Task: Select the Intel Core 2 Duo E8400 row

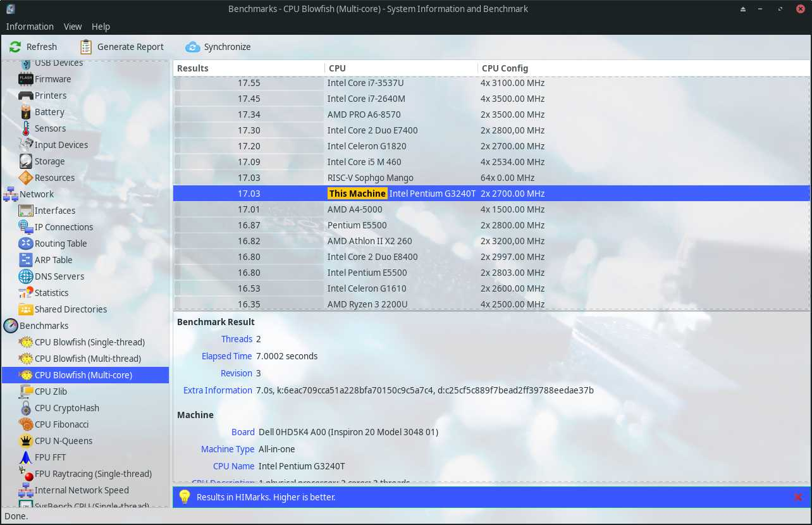Action: [491, 257]
